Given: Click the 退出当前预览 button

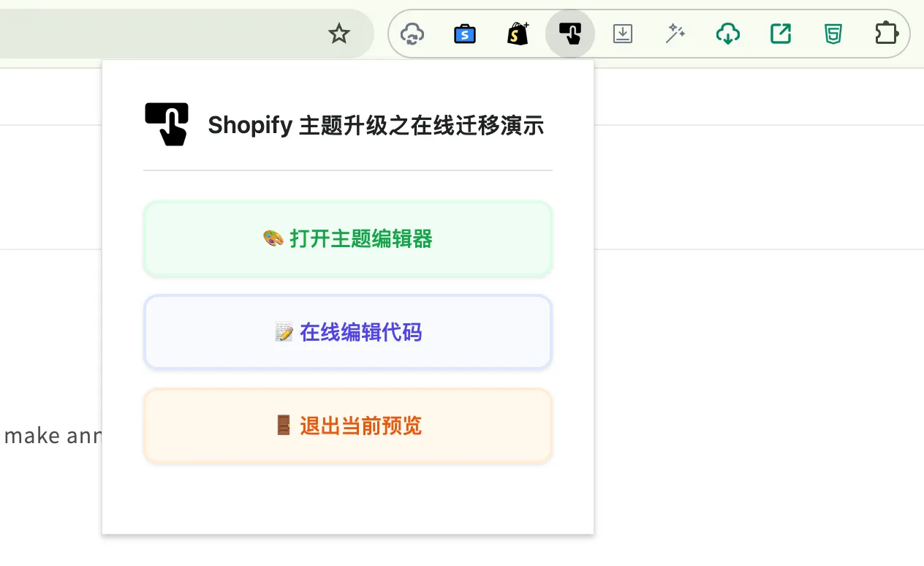Looking at the screenshot, I should click(x=348, y=426).
